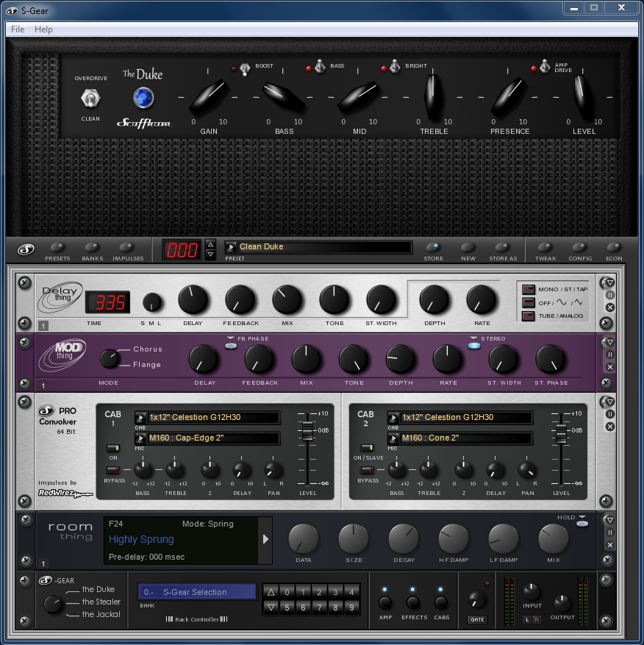This screenshot has height=645, width=644.
Task: Toggle the Boost switch on the amp
Action: [245, 68]
